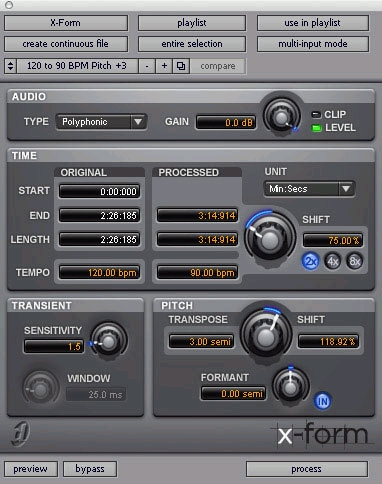Click the pitch SHIFT 118.92% field
382x484 pixels.
pyautogui.click(x=328, y=341)
